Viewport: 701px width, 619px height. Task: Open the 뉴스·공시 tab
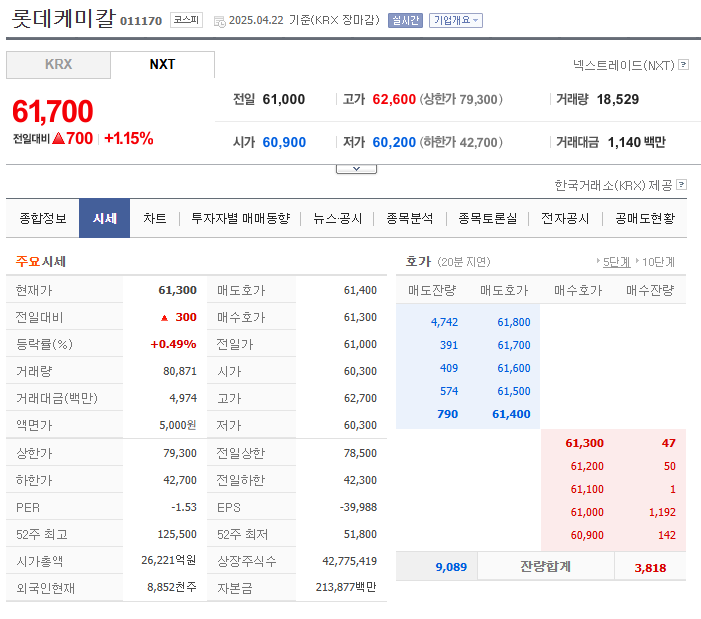tap(338, 218)
